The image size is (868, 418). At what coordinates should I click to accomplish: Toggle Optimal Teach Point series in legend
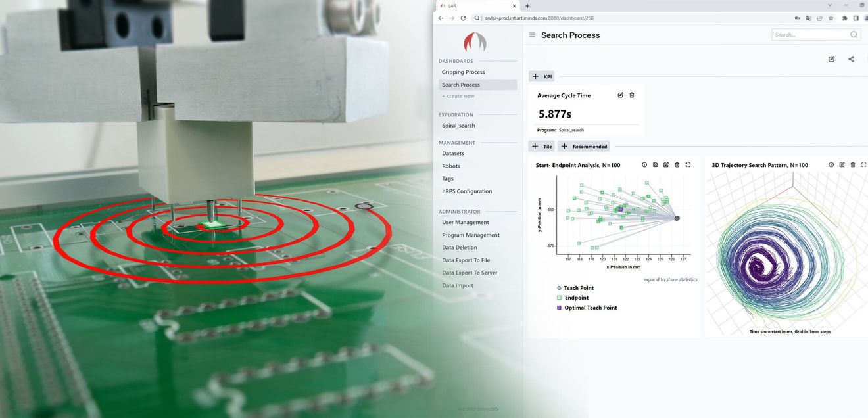tap(587, 308)
